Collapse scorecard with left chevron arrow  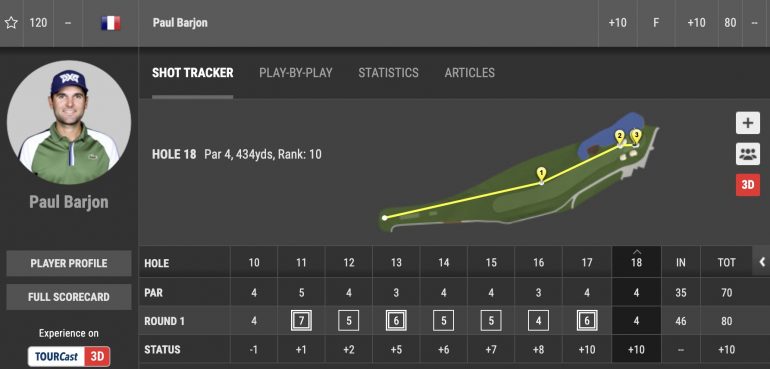762,262
